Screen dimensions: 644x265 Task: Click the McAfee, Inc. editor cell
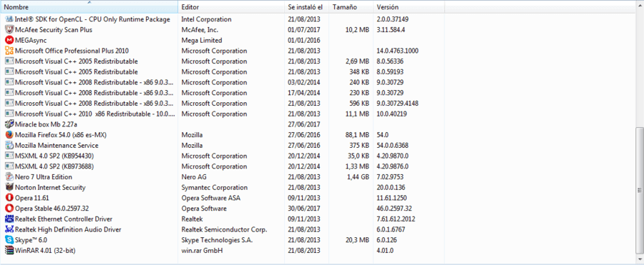click(200, 29)
